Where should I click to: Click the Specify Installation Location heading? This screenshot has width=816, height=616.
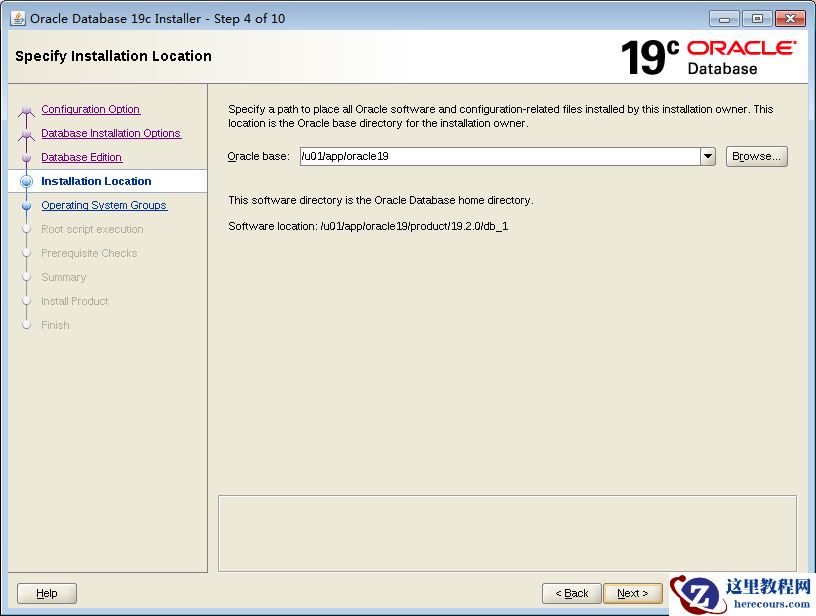coord(113,56)
